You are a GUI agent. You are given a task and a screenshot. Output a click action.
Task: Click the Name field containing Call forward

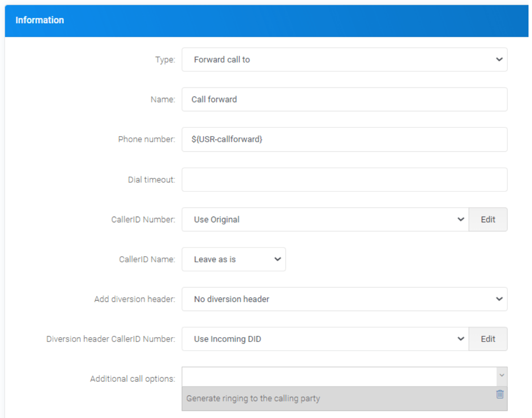(344, 100)
